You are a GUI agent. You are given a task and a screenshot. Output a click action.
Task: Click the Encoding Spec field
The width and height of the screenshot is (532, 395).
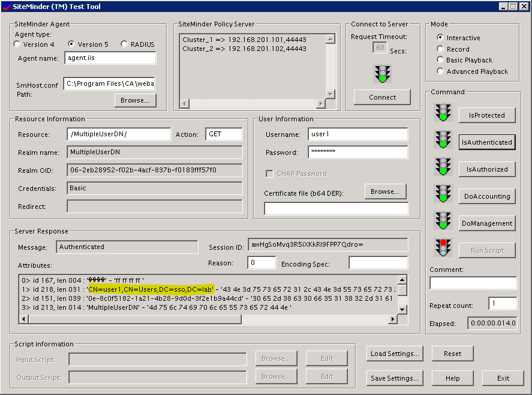pyautogui.click(x=378, y=262)
